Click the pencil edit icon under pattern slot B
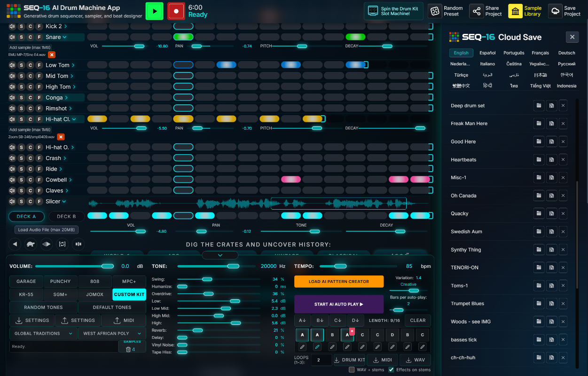 coord(332,346)
